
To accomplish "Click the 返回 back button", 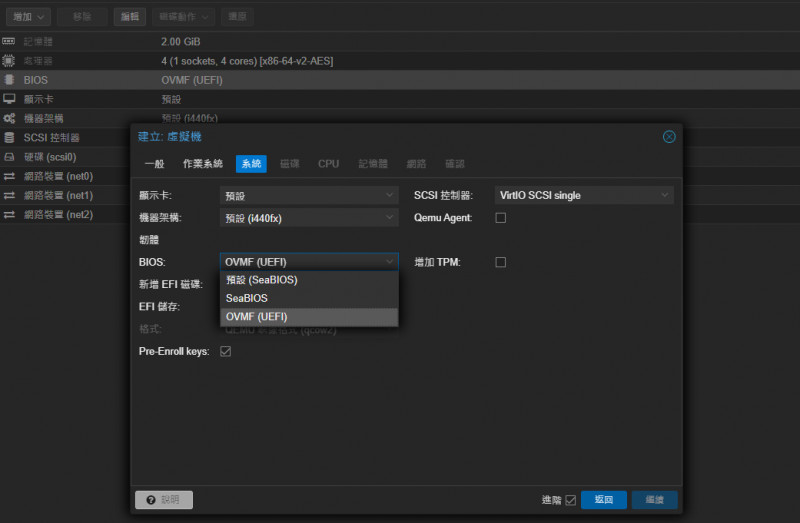I will (x=603, y=500).
